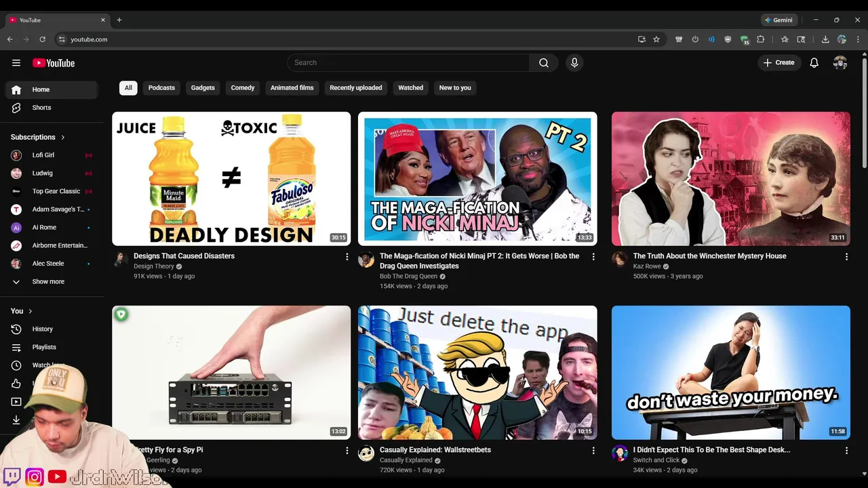Screen dimensions: 868x488
Task: Open The Truth About Winchester Mystery House title
Action: 709,256
